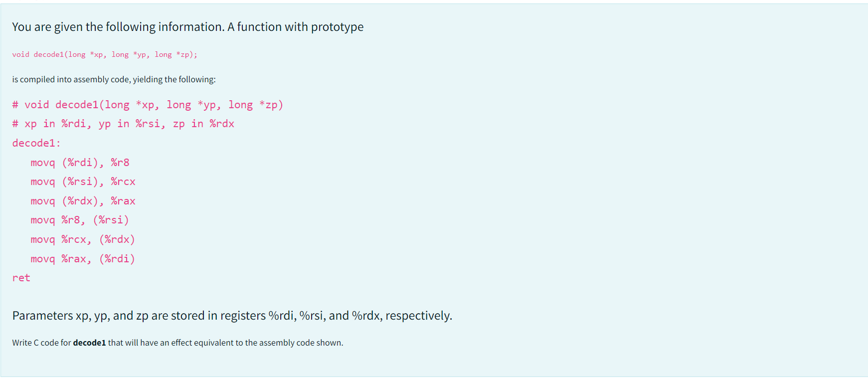Image resolution: width=868 pixels, height=379 pixels.
Task: Click the 'movq (%rsi), %rcx' instruction
Action: point(83,182)
